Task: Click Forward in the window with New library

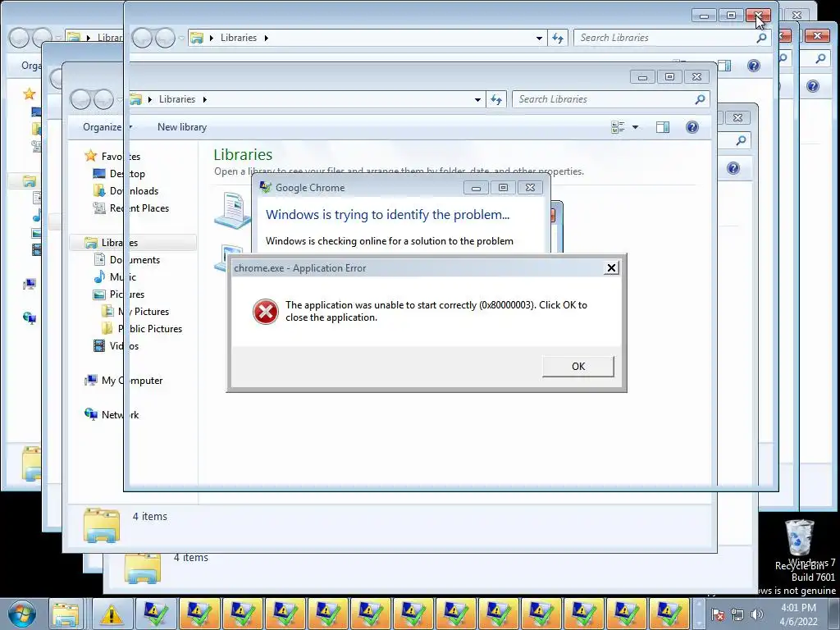Action: pos(103,99)
